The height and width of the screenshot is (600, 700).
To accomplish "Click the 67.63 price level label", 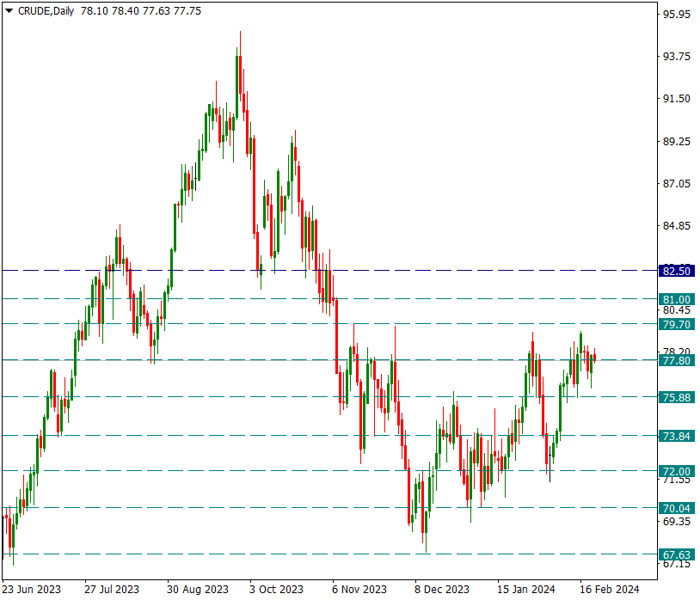I will tap(676, 555).
